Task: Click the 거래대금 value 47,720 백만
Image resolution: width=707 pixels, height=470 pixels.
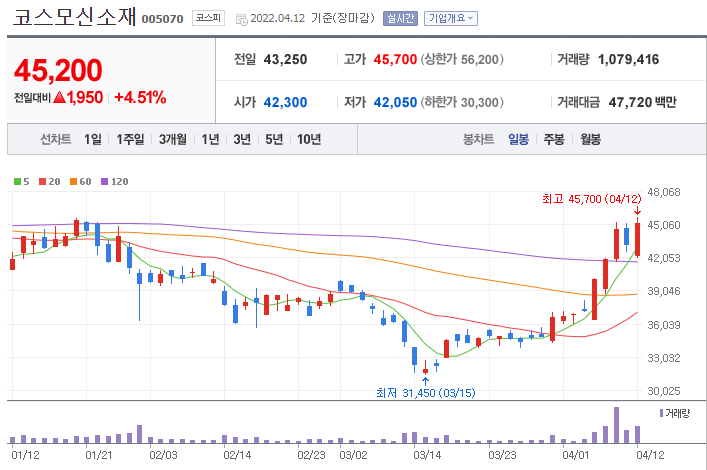Action: click(x=643, y=102)
